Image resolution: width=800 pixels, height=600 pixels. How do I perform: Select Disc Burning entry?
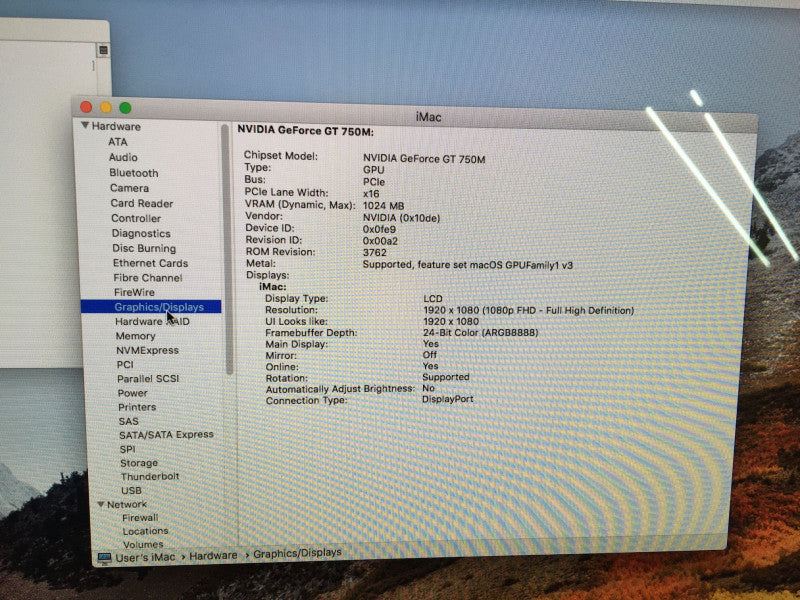[144, 248]
